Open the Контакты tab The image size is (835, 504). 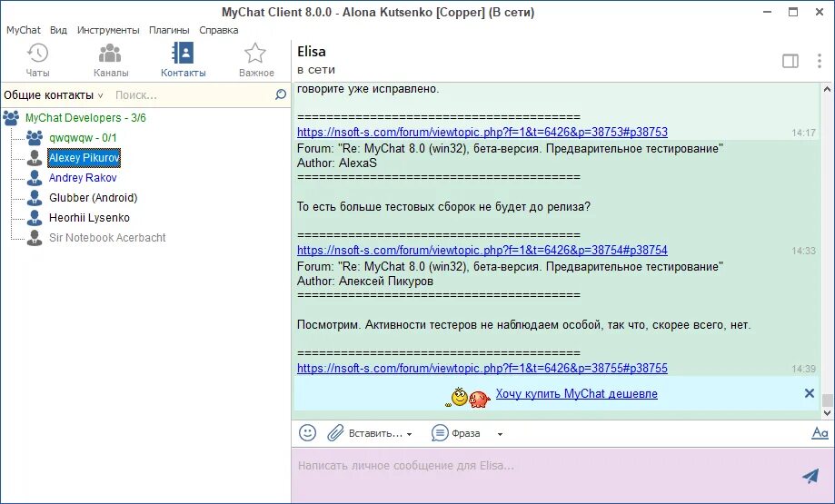pyautogui.click(x=184, y=60)
